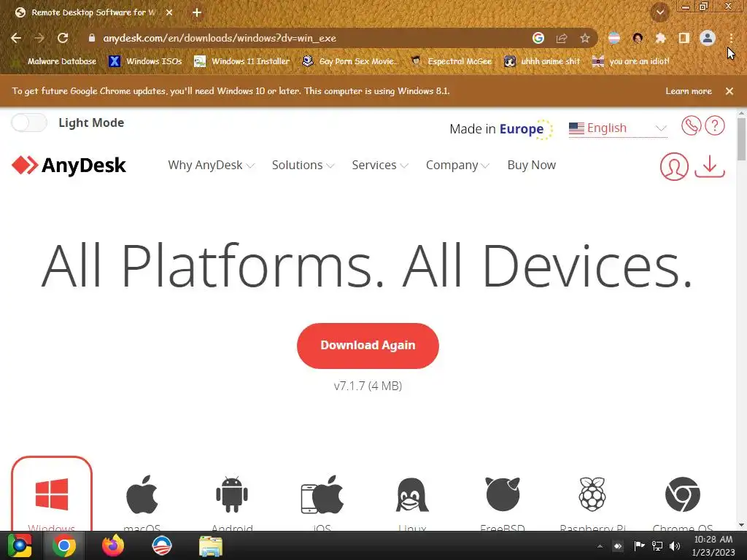Open the Start button on the taskbar
Image resolution: width=747 pixels, height=560 pixels.
click(x=20, y=545)
